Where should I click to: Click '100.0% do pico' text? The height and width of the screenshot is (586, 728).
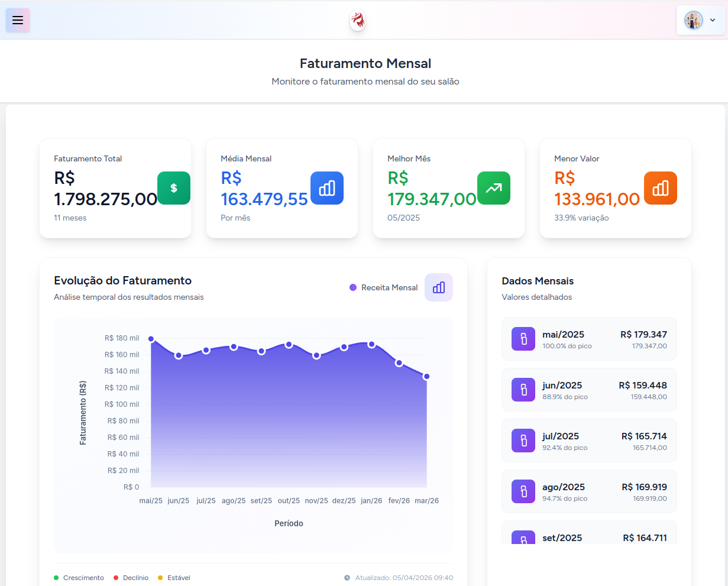pos(567,346)
